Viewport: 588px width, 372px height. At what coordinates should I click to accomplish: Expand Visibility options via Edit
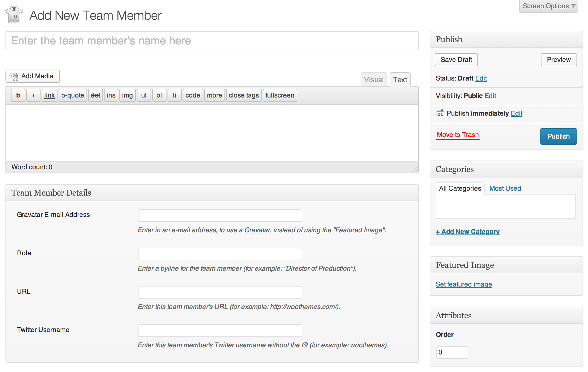pyautogui.click(x=490, y=96)
